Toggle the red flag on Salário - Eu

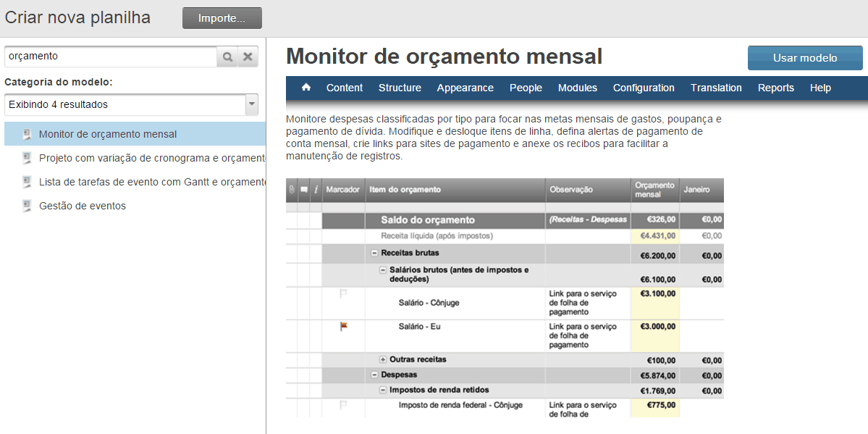tap(344, 327)
